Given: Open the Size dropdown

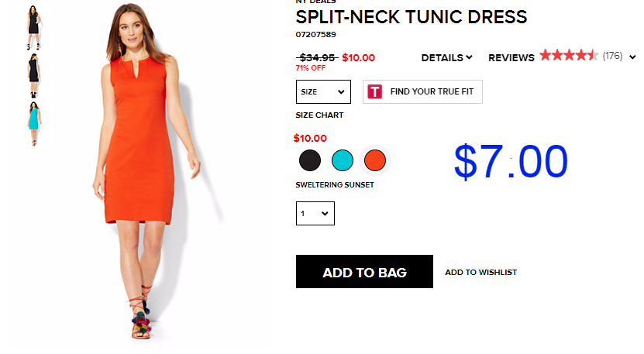Looking at the screenshot, I should coord(323,91).
